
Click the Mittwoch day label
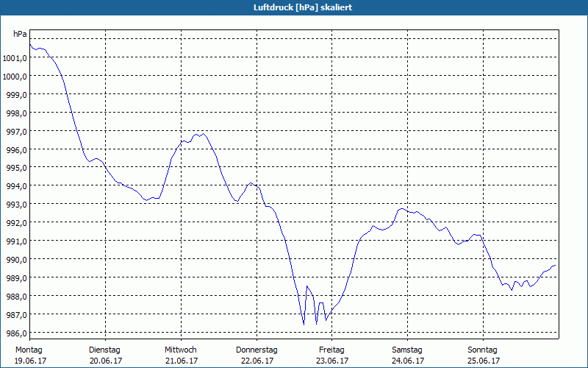click(181, 350)
